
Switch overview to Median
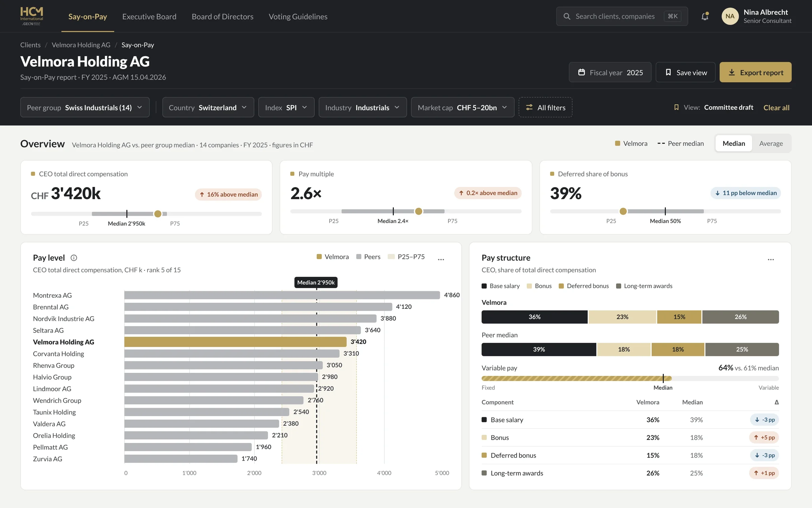(x=734, y=144)
